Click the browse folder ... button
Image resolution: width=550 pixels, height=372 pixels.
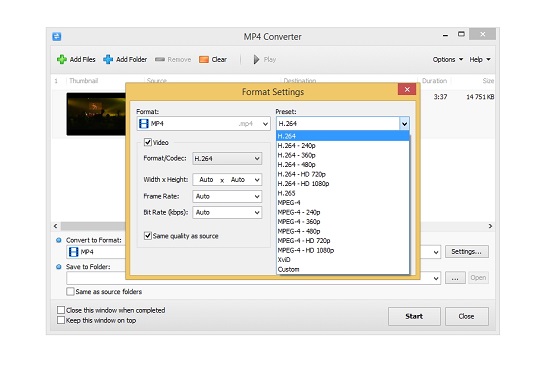[455, 278]
